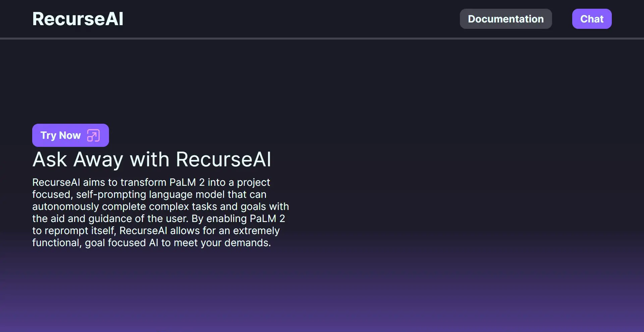Click the 'Ask Away with RecurseAI' heading

(152, 159)
